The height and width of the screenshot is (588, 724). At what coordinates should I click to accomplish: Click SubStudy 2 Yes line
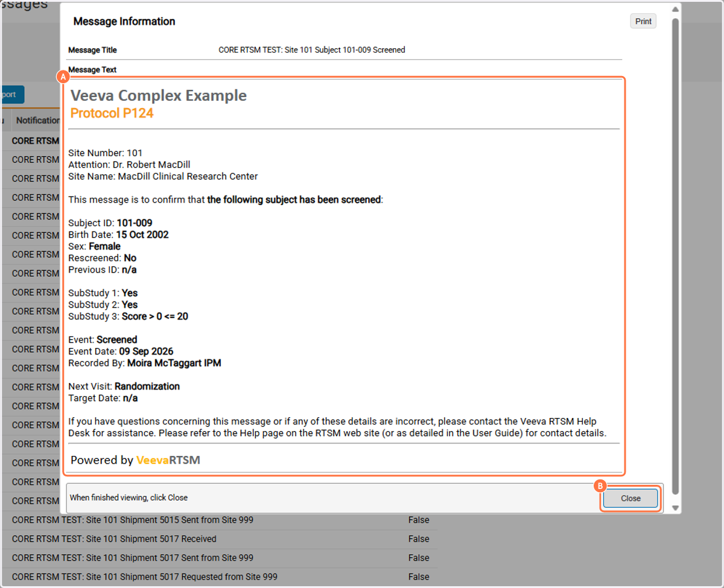[x=103, y=305]
